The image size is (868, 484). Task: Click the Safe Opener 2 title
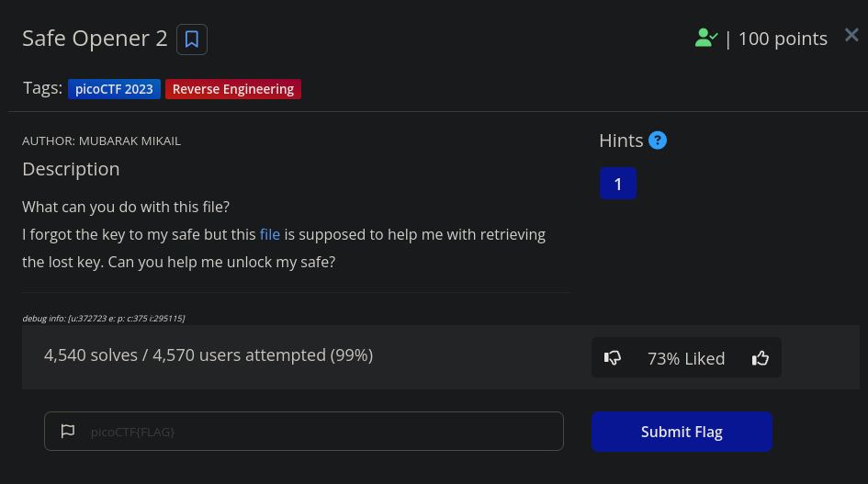tap(95, 39)
